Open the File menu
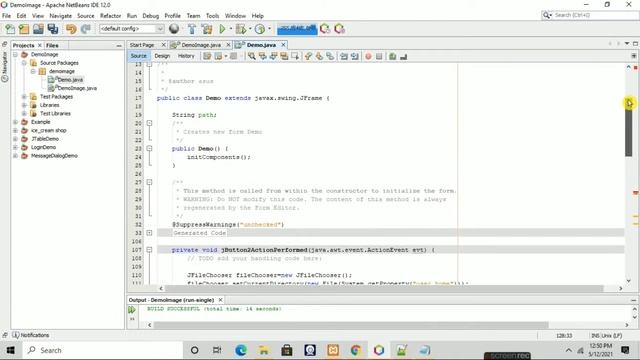This screenshot has height=360, width=640. [x=7, y=16]
